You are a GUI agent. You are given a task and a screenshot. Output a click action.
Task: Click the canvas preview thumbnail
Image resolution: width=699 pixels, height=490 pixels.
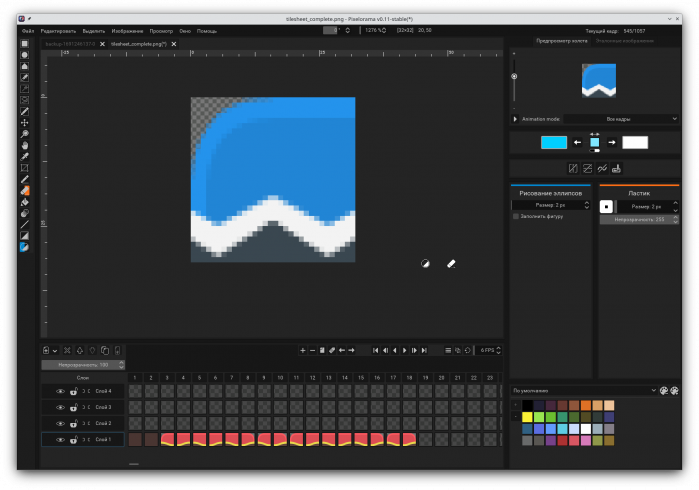(x=599, y=81)
